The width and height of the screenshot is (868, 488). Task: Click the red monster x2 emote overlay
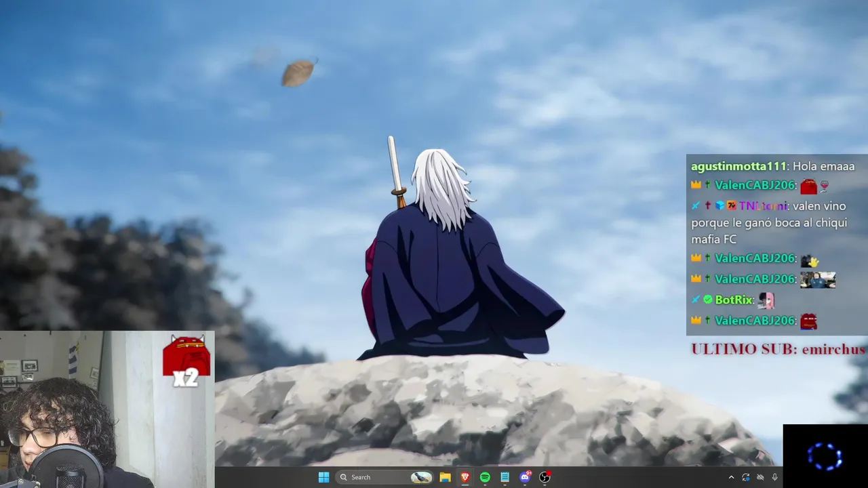point(186,361)
